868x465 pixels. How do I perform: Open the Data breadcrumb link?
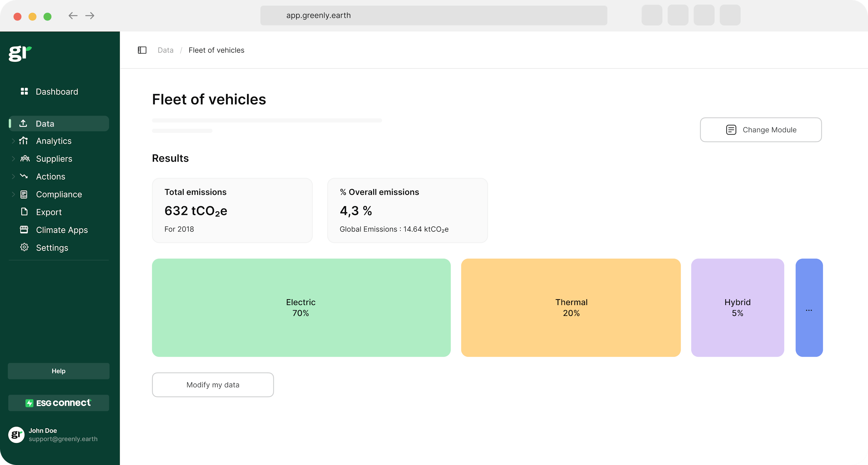165,50
